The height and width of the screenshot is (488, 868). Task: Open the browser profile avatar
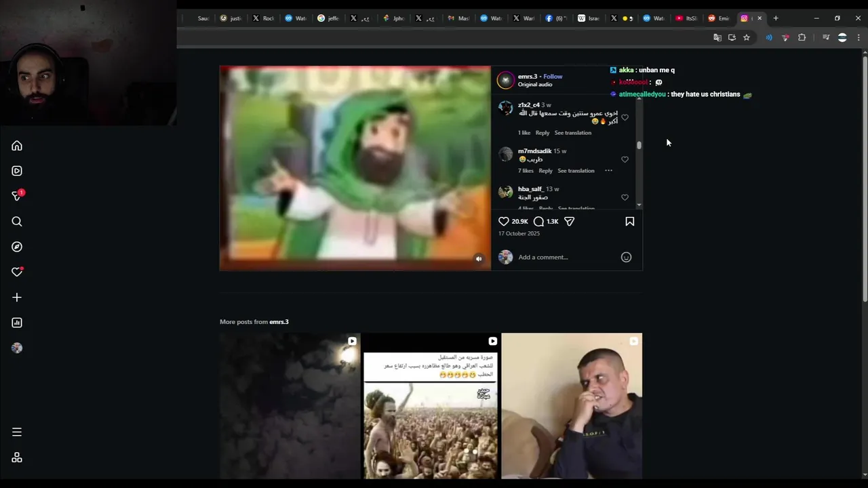pos(842,37)
